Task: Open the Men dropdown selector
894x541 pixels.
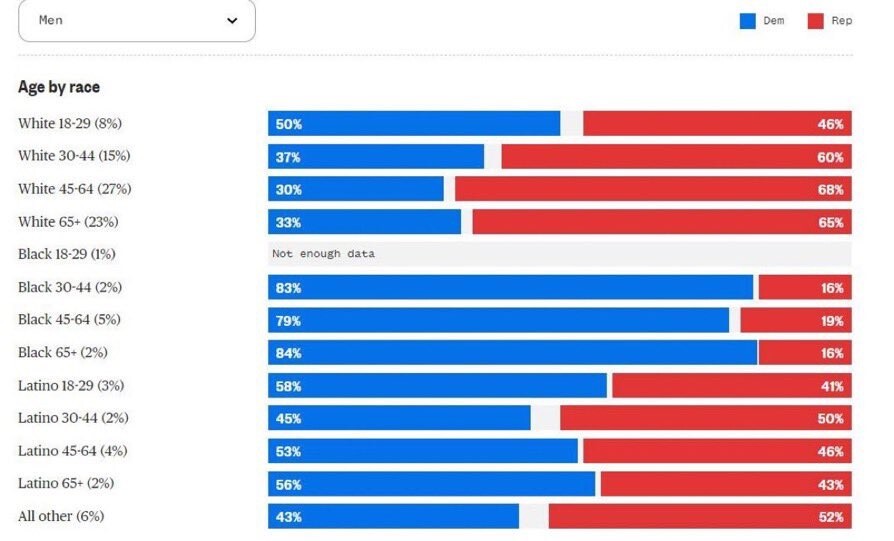Action: [136, 20]
